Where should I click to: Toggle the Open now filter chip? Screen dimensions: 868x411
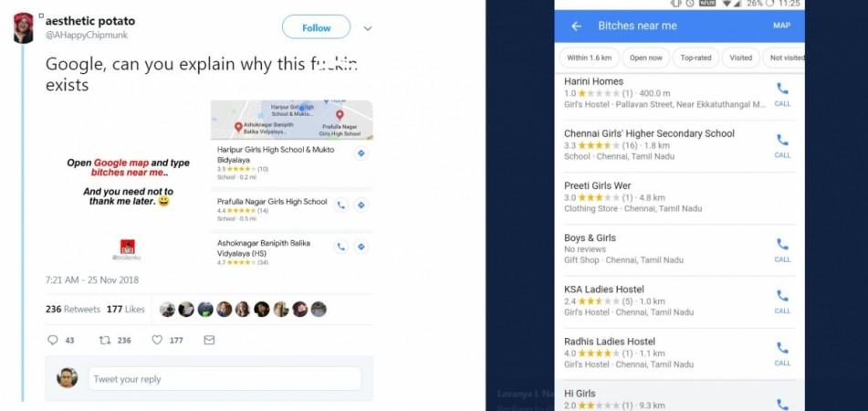pos(645,58)
